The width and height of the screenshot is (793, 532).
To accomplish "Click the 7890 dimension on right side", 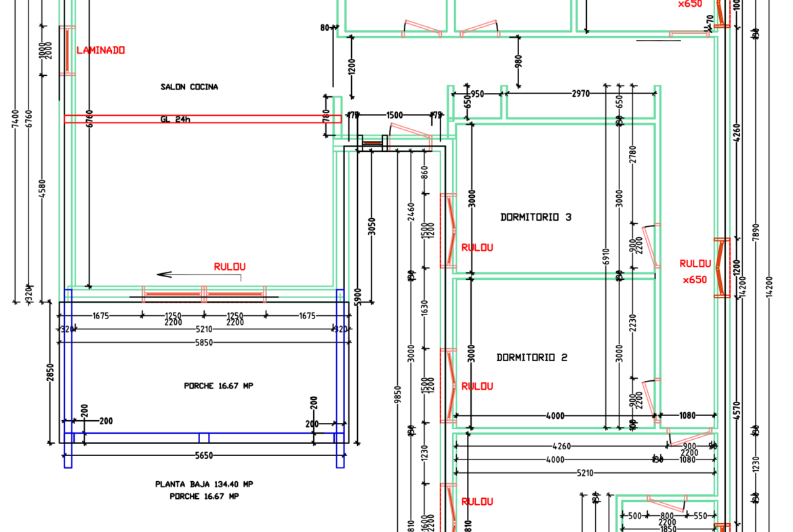I will click(x=756, y=230).
